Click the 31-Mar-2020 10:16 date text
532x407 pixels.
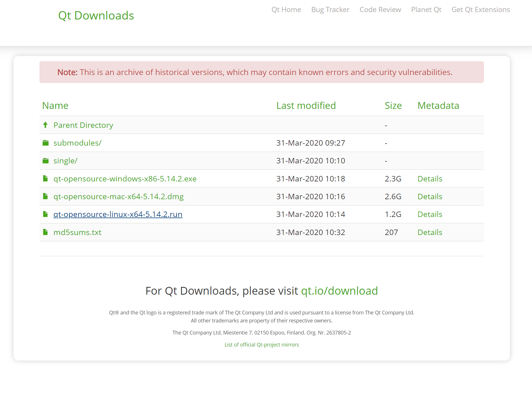click(311, 197)
